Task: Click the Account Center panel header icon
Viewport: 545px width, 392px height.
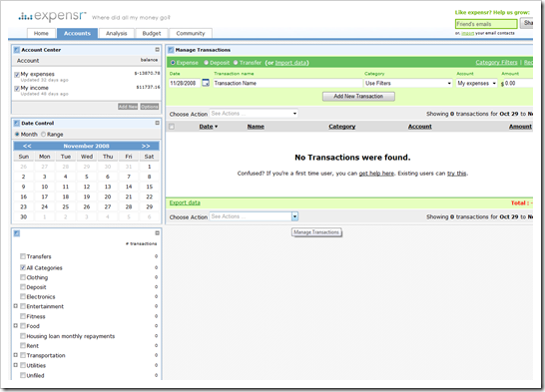Action: tap(16, 50)
